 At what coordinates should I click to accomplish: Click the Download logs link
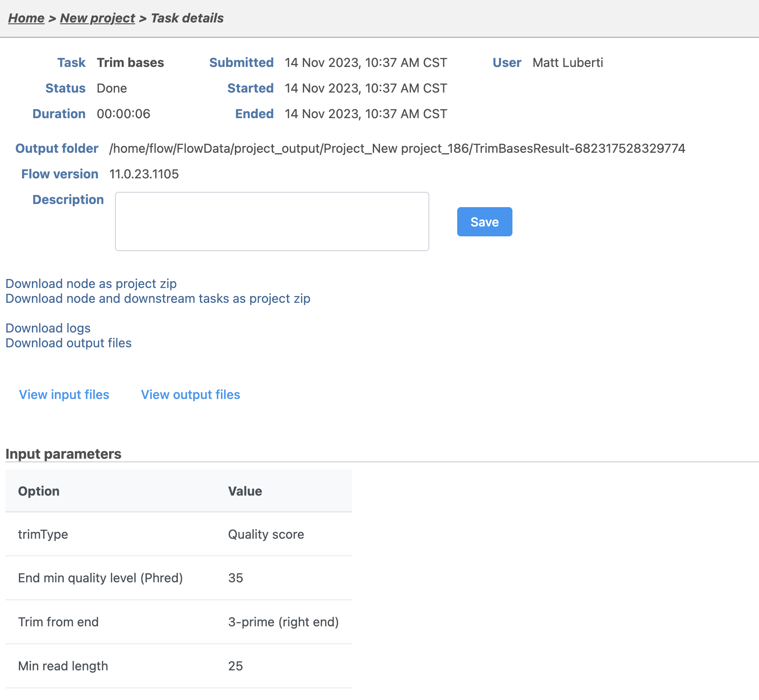pos(48,328)
